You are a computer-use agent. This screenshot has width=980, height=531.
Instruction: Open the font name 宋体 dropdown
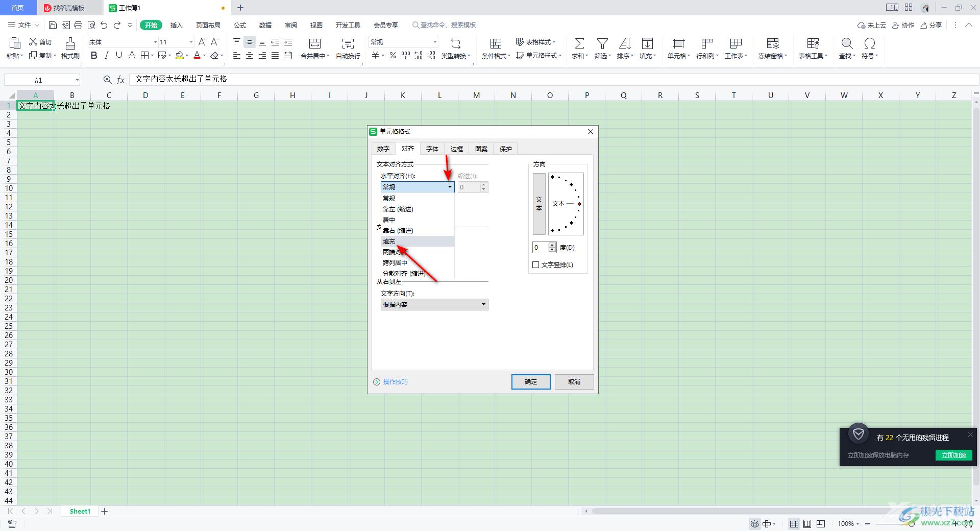tap(155, 42)
